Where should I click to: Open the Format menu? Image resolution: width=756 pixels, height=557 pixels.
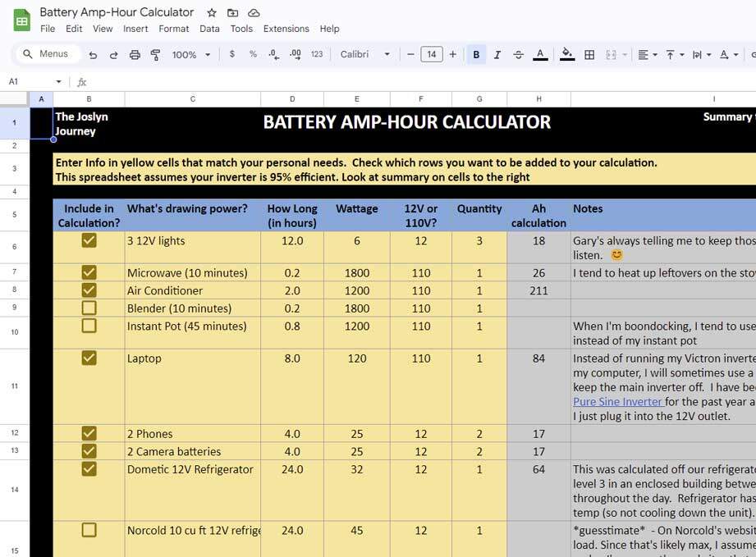[x=173, y=29]
